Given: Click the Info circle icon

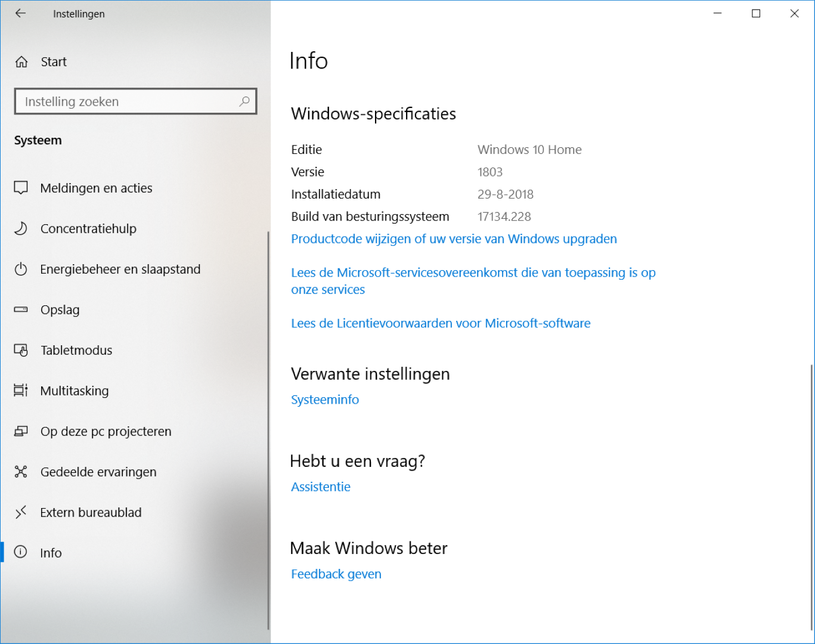Looking at the screenshot, I should [21, 552].
